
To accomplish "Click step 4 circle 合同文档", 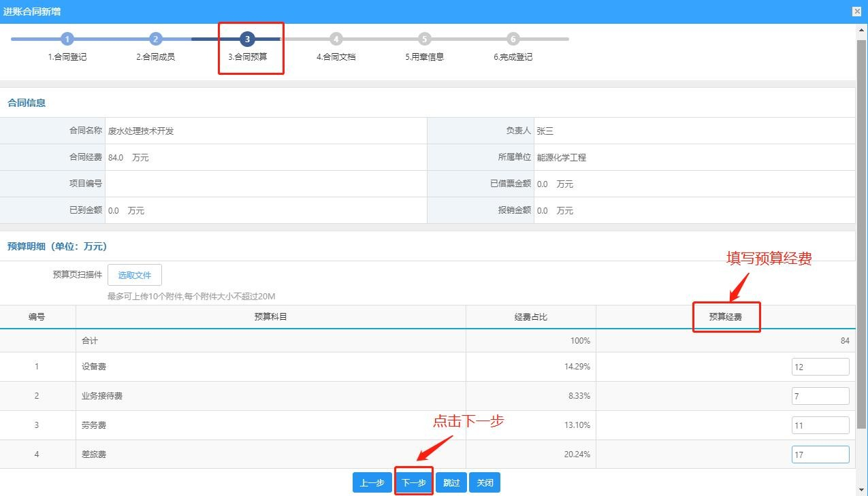I will [336, 39].
